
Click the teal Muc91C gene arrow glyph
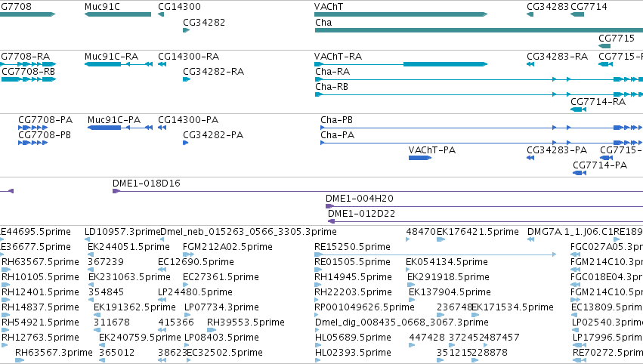[118, 14]
